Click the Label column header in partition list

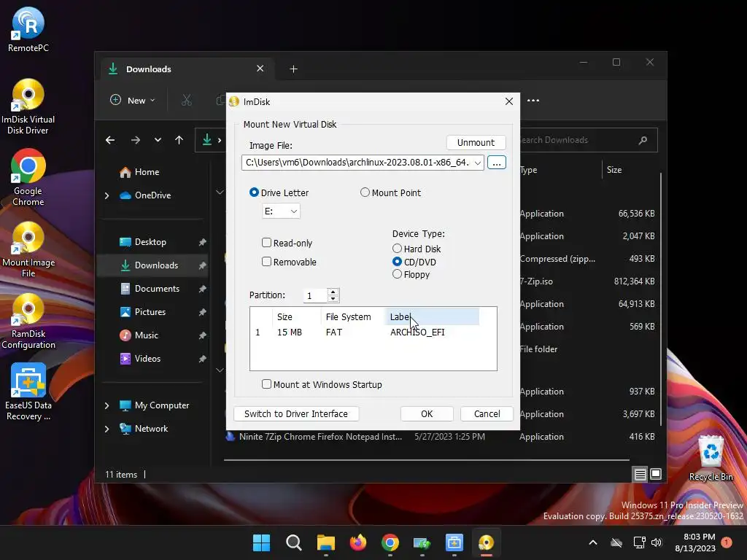tap(432, 316)
